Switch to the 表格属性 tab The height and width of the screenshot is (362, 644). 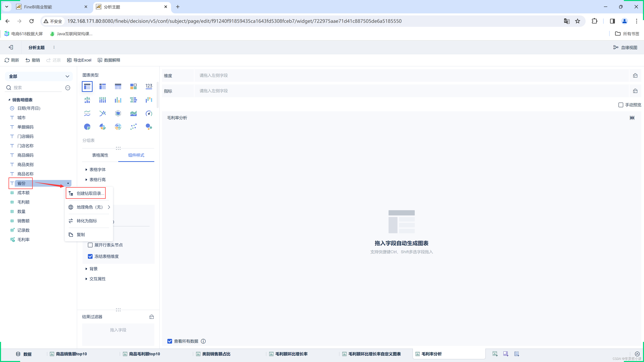100,155
